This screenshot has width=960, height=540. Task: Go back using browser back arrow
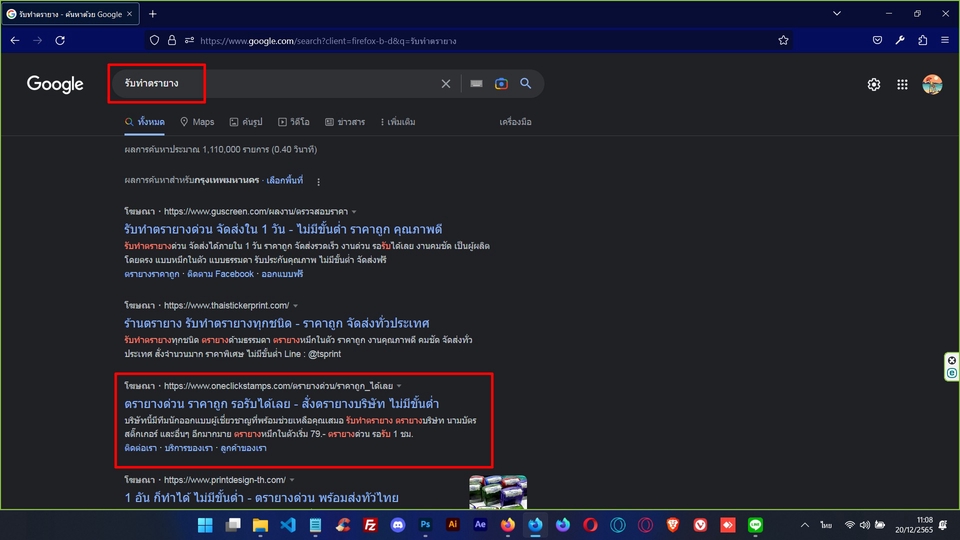15,40
